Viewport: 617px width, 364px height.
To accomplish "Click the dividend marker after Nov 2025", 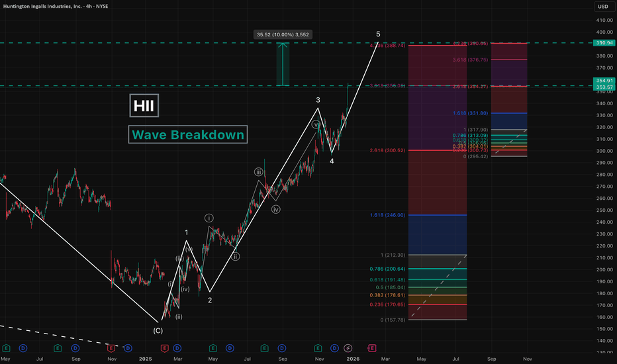I will pyautogui.click(x=334, y=348).
